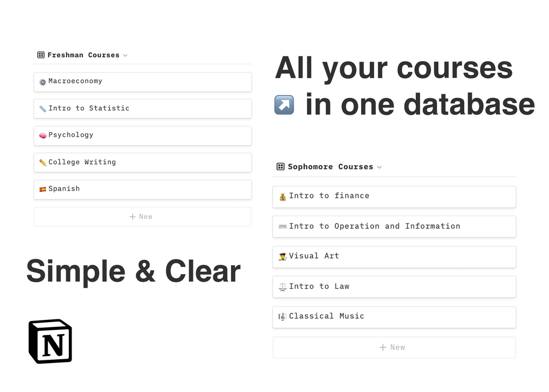Click the Classical Music score icon
The image size is (549, 392).
(x=282, y=317)
